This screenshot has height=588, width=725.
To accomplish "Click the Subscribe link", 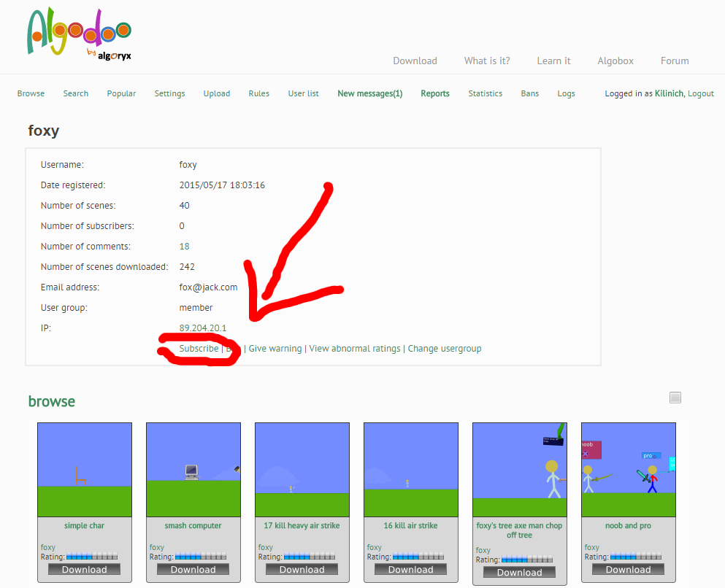I will tap(199, 349).
